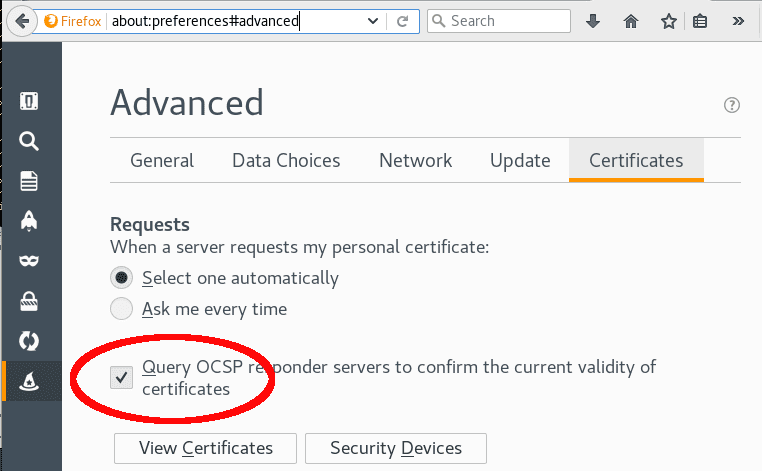Switch to the Data Choices tab
Viewport: 762px width, 471px height.
click(x=286, y=160)
